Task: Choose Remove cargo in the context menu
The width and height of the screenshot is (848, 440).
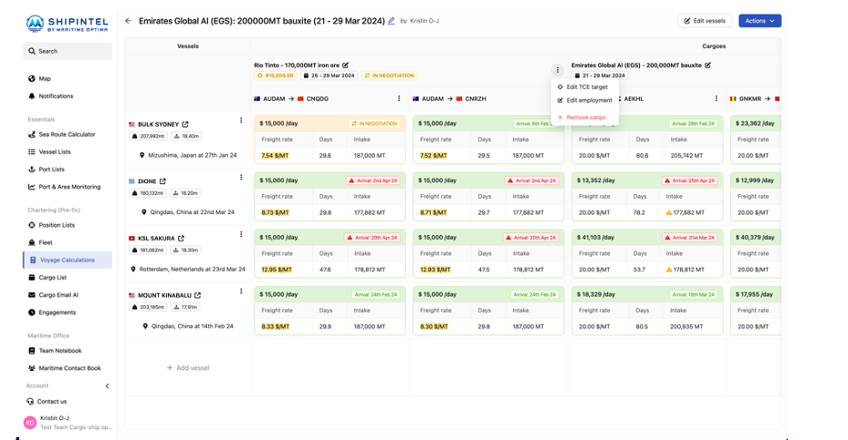Action: point(585,117)
